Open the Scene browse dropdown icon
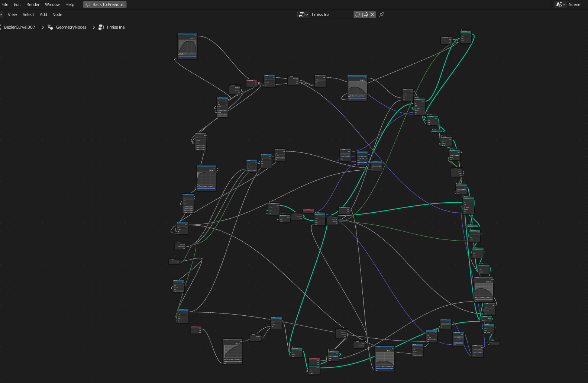The height and width of the screenshot is (383, 588). [560, 4]
